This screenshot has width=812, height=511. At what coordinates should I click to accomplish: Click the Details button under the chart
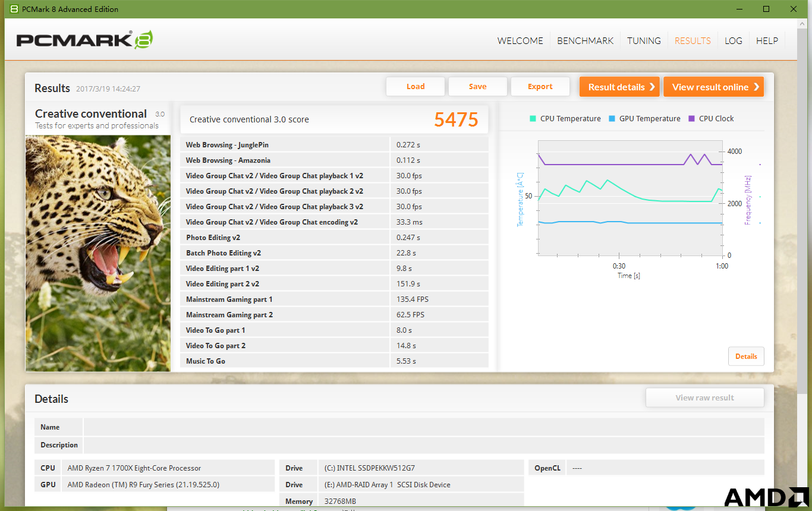[746, 357]
